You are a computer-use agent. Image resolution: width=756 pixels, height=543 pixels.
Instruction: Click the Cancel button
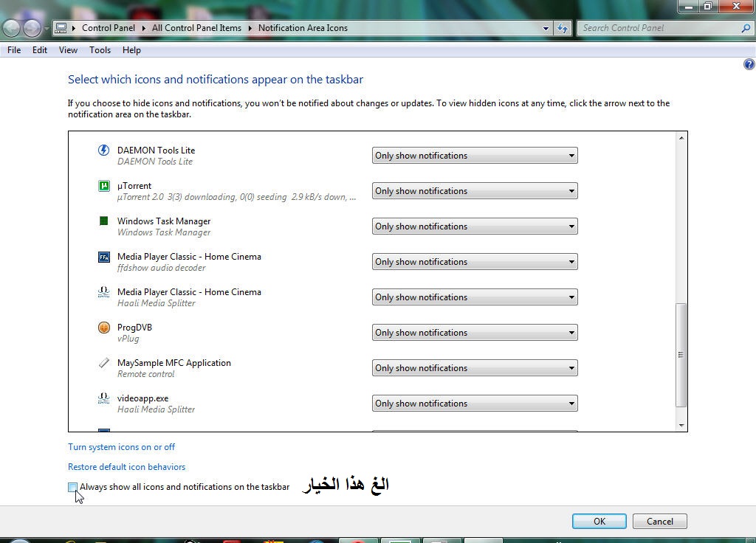click(659, 522)
